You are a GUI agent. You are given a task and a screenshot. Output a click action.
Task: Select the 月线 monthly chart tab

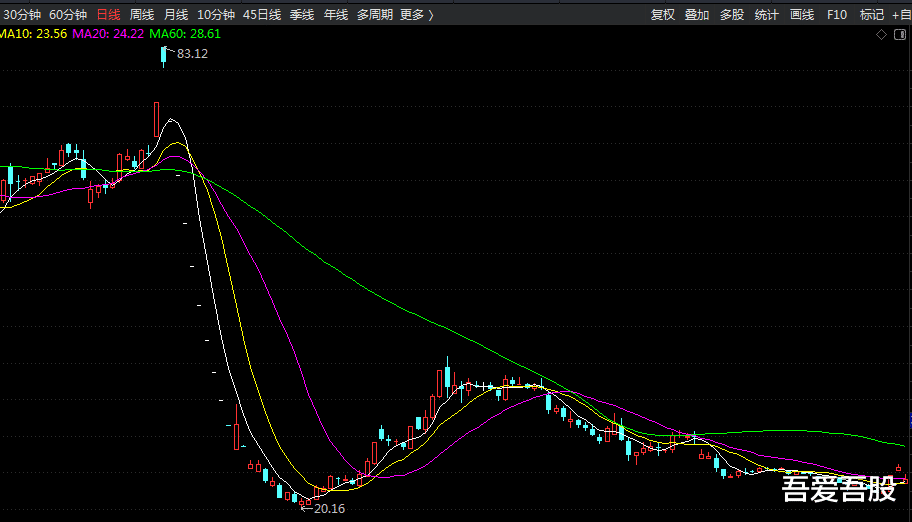coord(176,15)
